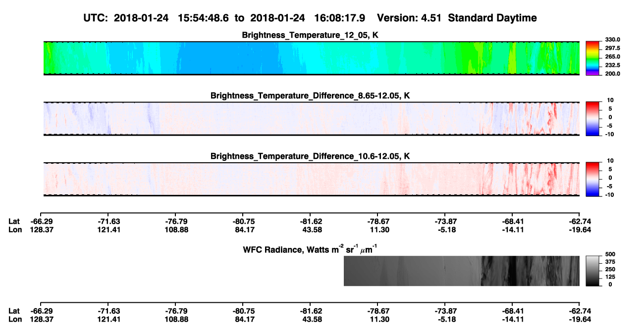The image size is (644, 330).
Task: Click upper axis latitude value -73.87
Action: coord(445,221)
